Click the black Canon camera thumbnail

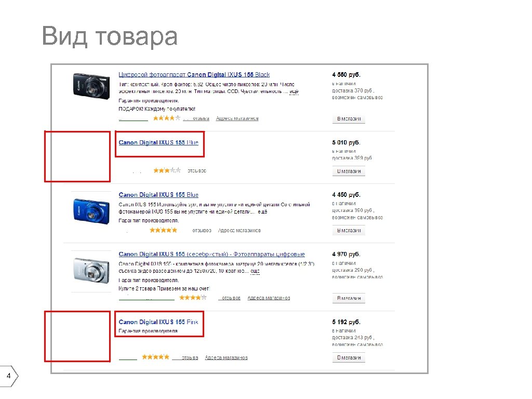(x=91, y=86)
